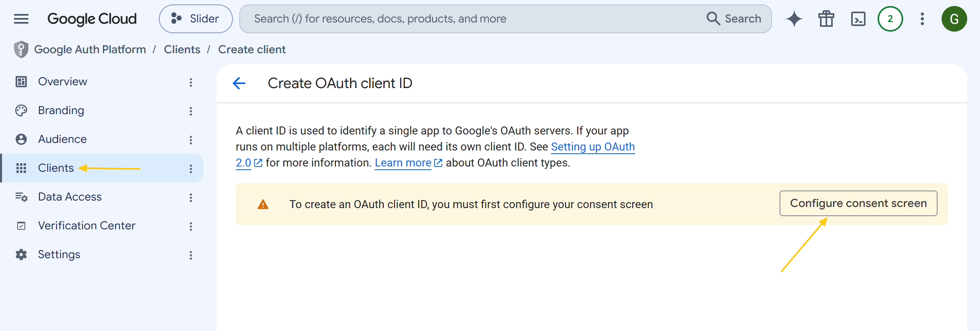Open the Gemini AI sparkle assistant
980x331 pixels.
[794, 19]
